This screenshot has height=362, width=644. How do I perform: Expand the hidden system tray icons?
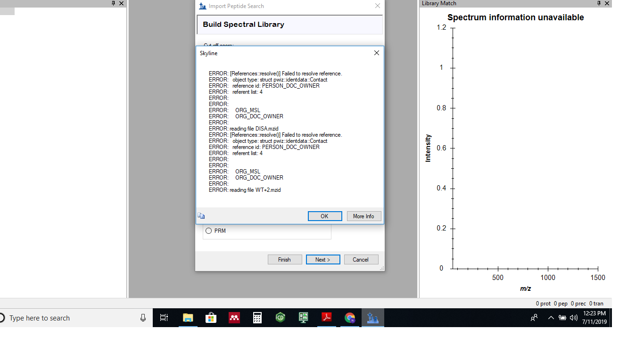(x=551, y=318)
